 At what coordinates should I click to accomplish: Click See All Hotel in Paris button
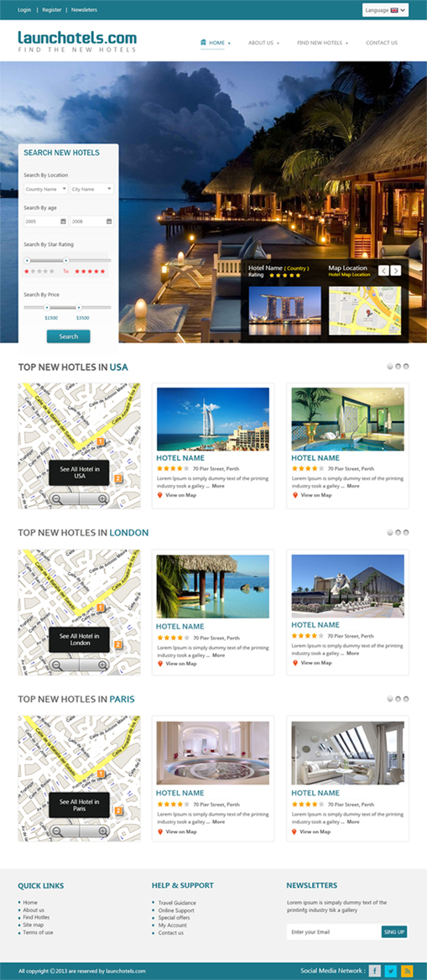coord(80,805)
